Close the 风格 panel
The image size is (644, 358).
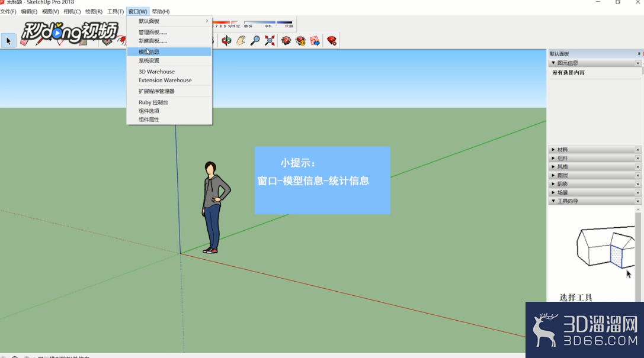(638, 167)
